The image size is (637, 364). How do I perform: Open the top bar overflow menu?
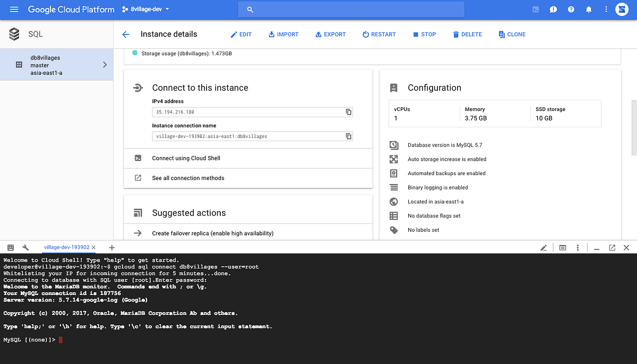pos(606,9)
